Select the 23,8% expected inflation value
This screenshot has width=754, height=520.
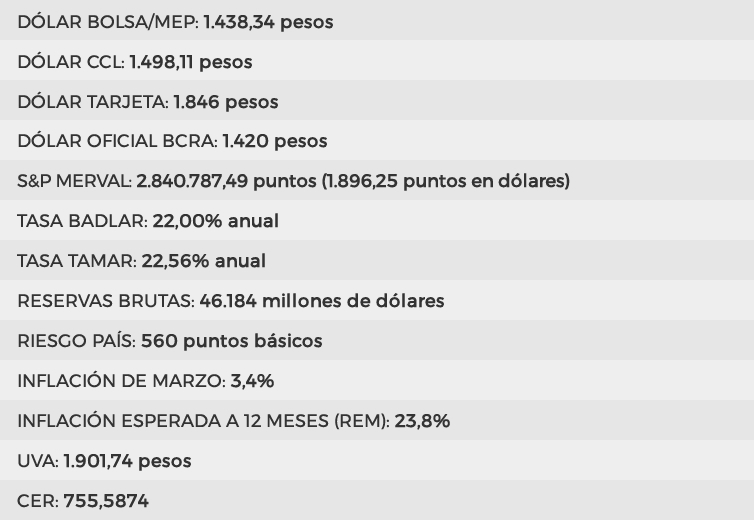(x=422, y=421)
